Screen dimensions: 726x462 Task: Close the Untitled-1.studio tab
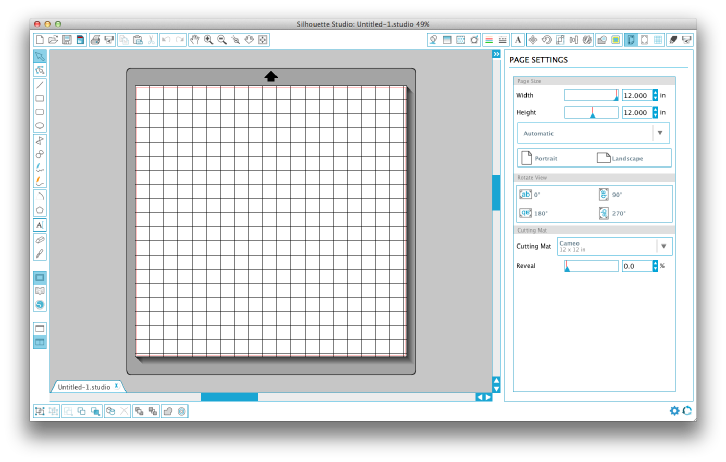coord(117,386)
